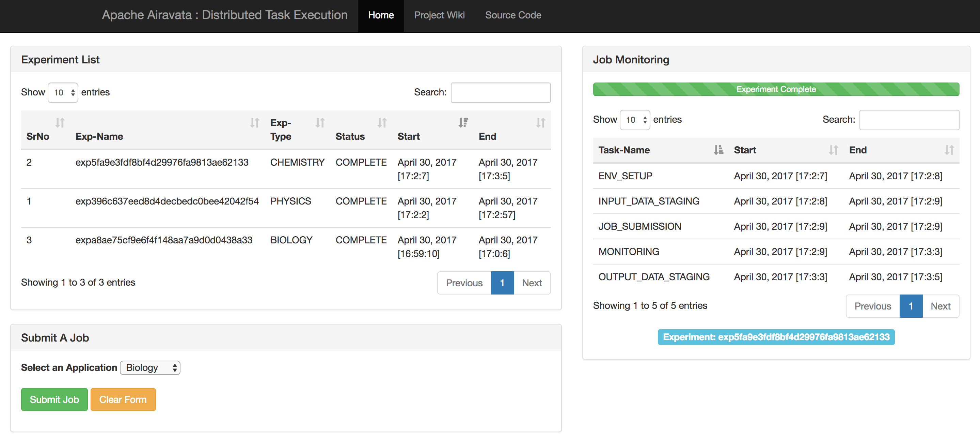Open Job Monitoring entries-per-page dropdown
Image resolution: width=980 pixels, height=437 pixels.
click(635, 120)
